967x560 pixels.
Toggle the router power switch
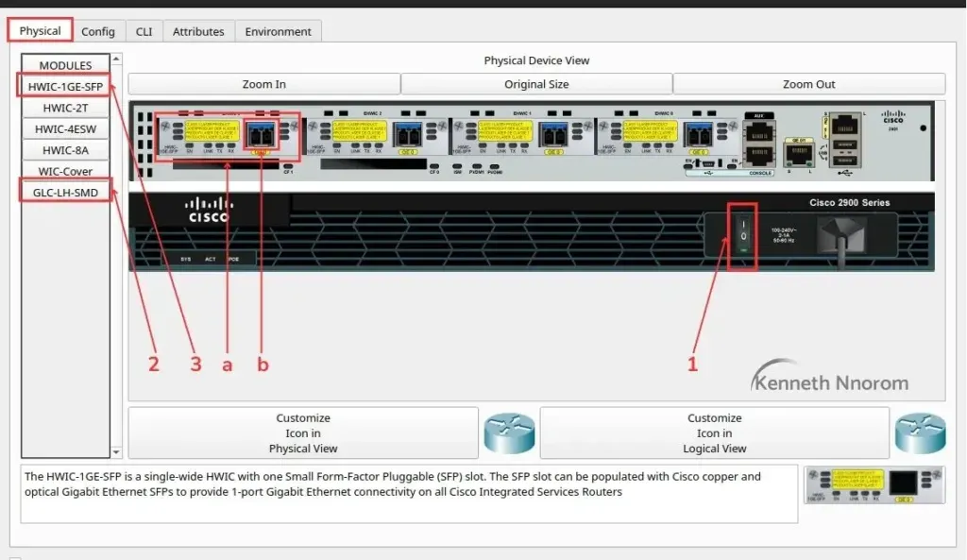[x=743, y=235]
